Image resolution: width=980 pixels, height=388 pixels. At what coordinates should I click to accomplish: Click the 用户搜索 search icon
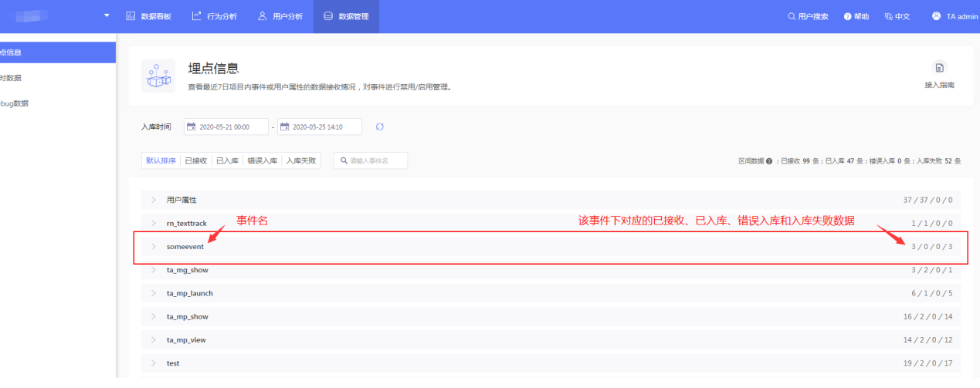click(791, 16)
